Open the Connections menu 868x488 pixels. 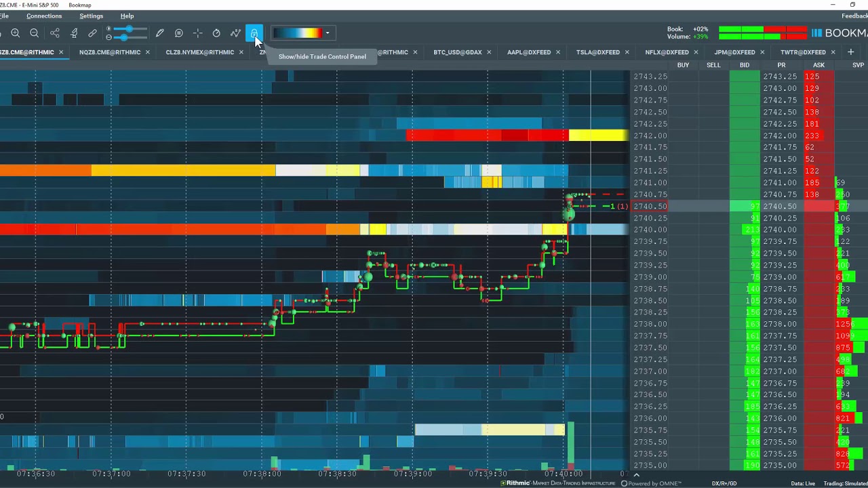pos(44,16)
